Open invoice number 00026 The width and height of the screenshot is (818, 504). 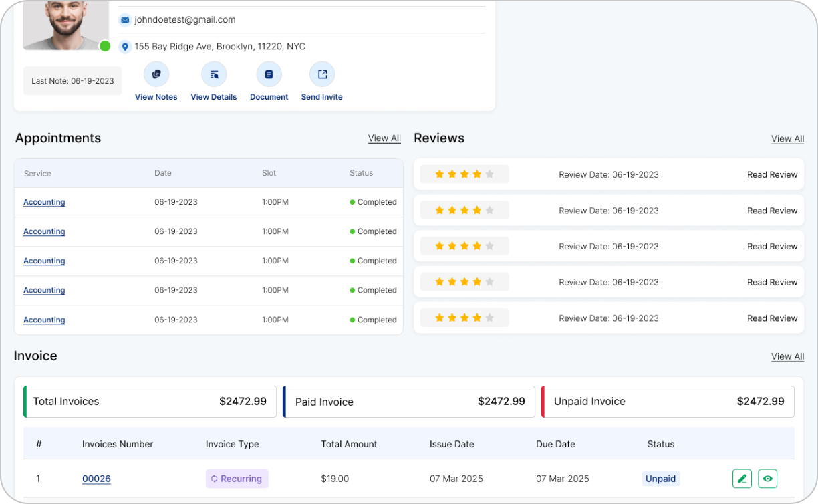tap(96, 479)
